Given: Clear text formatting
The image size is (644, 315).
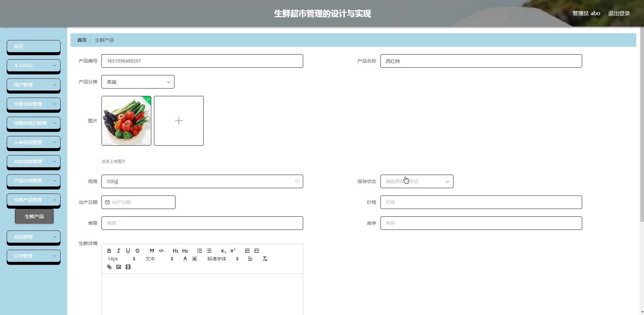Looking at the screenshot, I should 265,259.
